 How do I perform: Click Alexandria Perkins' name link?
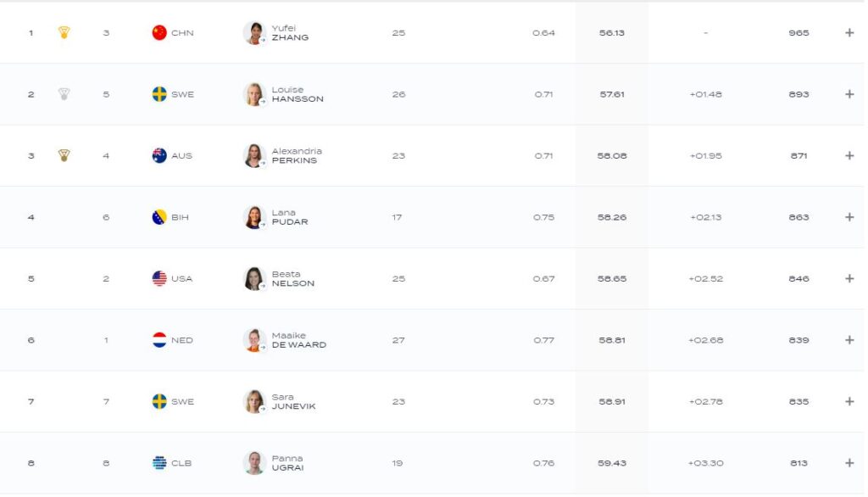(x=296, y=155)
